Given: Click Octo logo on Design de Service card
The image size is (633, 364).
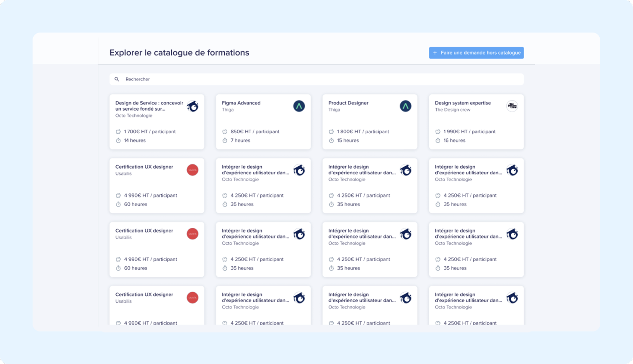Looking at the screenshot, I should 192,106.
